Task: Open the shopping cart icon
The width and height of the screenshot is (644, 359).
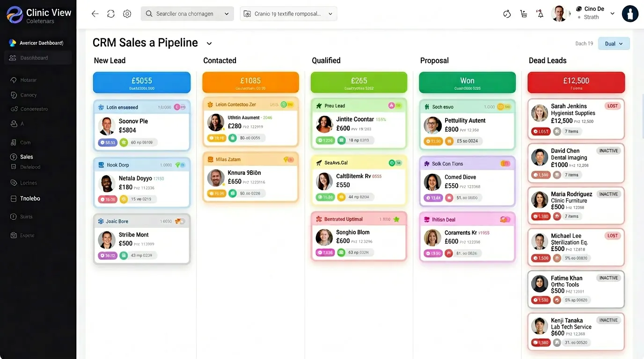Action: click(523, 14)
